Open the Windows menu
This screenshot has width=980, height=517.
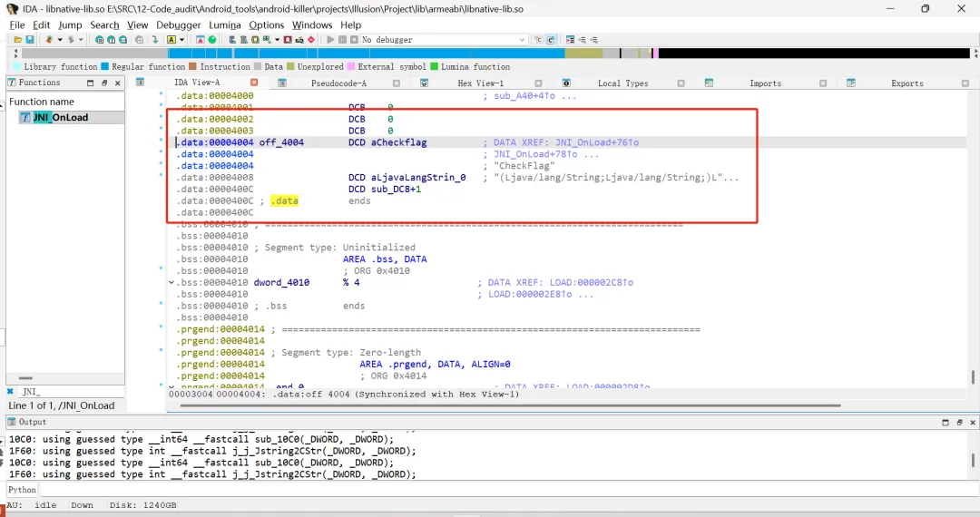[x=312, y=25]
